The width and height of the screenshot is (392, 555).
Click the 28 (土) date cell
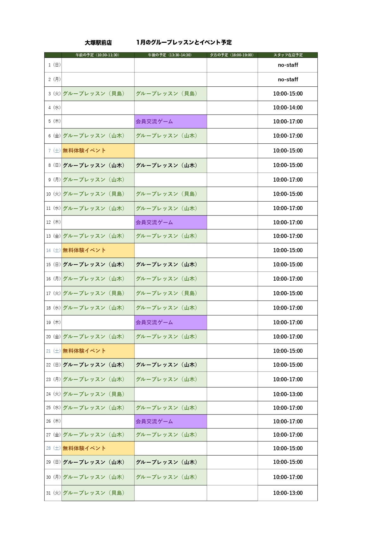(53, 448)
